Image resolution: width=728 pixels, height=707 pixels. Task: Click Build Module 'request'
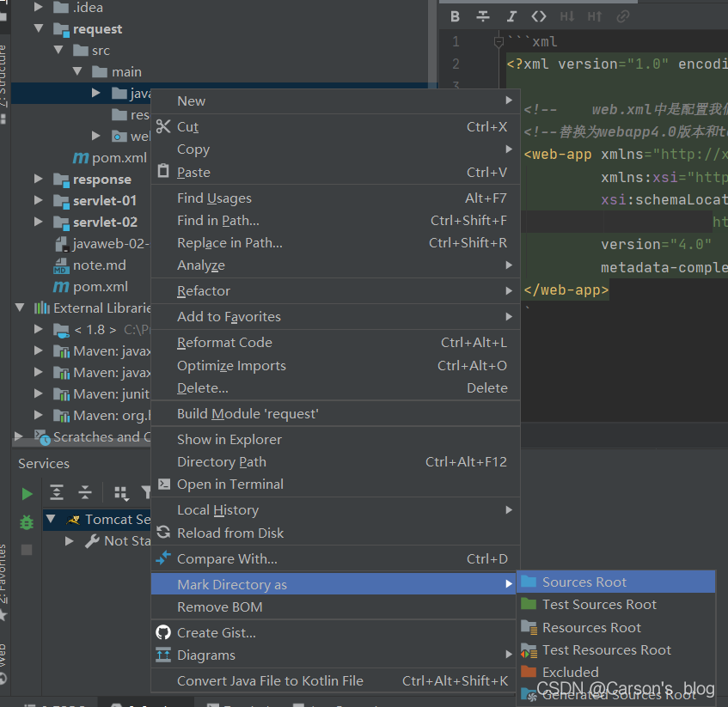[335, 413]
